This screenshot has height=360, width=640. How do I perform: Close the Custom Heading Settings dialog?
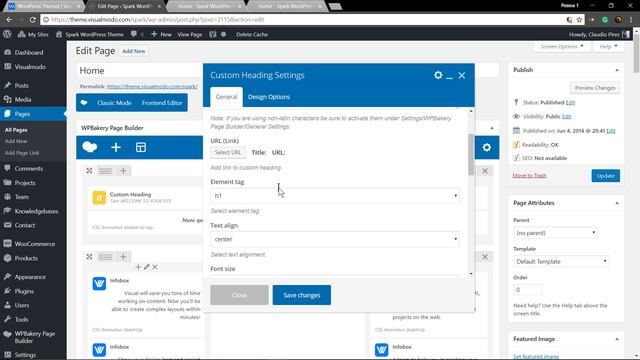462,75
